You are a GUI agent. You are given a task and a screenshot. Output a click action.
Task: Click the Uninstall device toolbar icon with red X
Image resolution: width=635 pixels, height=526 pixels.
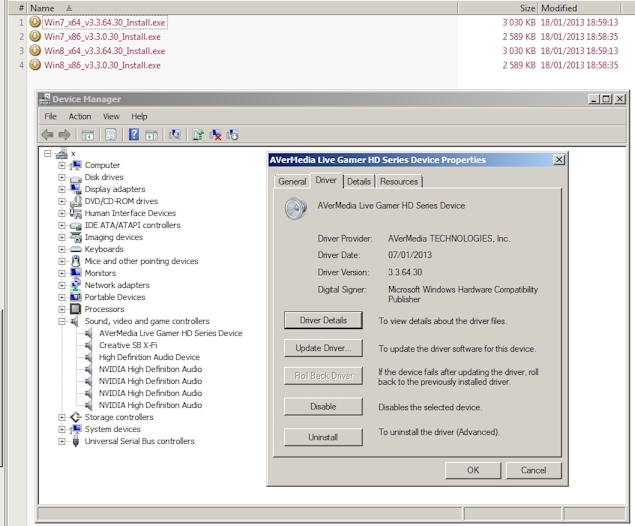(216, 135)
